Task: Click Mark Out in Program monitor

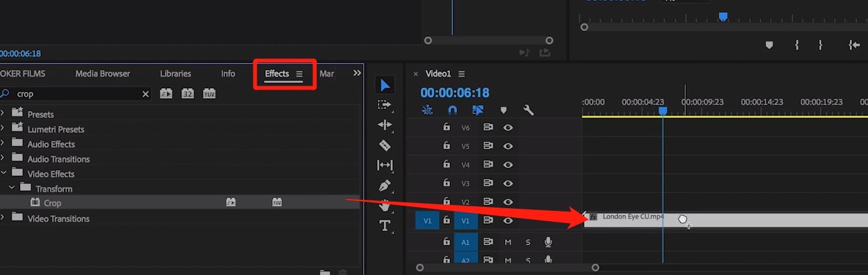Action: [820, 45]
